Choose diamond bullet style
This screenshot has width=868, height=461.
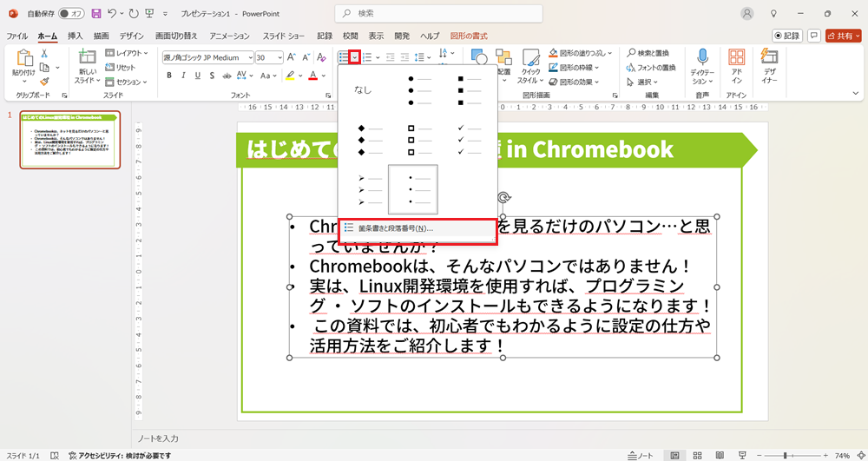[x=369, y=140]
